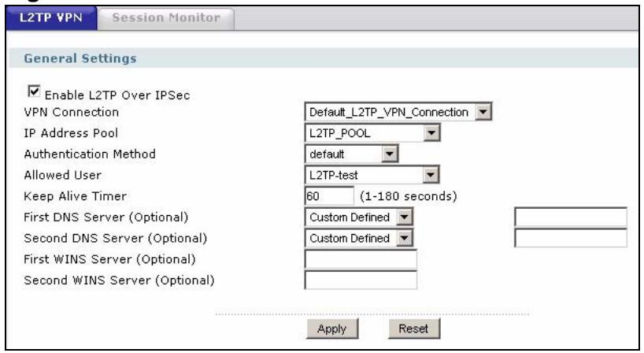Click the Allowed User label
The image size is (644, 353).
click(62, 175)
